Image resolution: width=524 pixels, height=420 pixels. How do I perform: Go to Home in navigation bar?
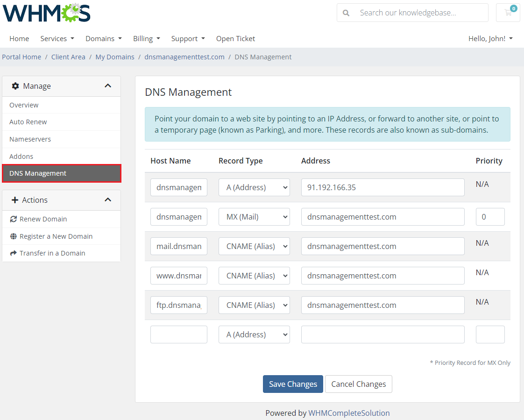(19, 38)
